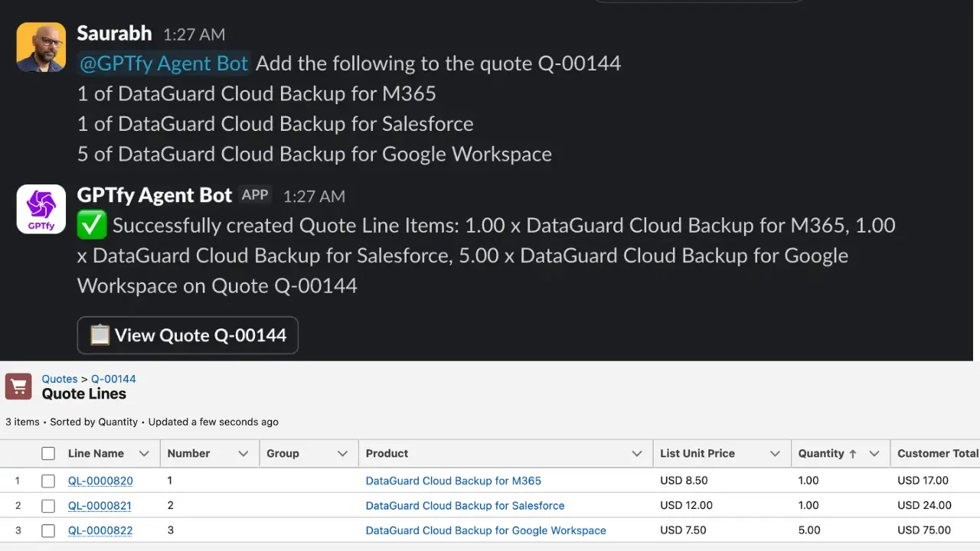Viewport: 980px width, 551px height.
Task: Select the header checkbox to select all rows
Action: pos(48,453)
